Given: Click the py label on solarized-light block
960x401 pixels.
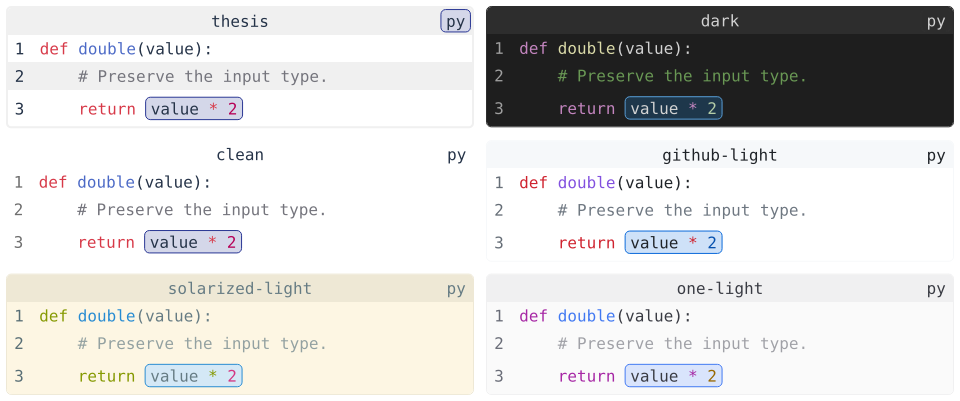Looking at the screenshot, I should 456,288.
